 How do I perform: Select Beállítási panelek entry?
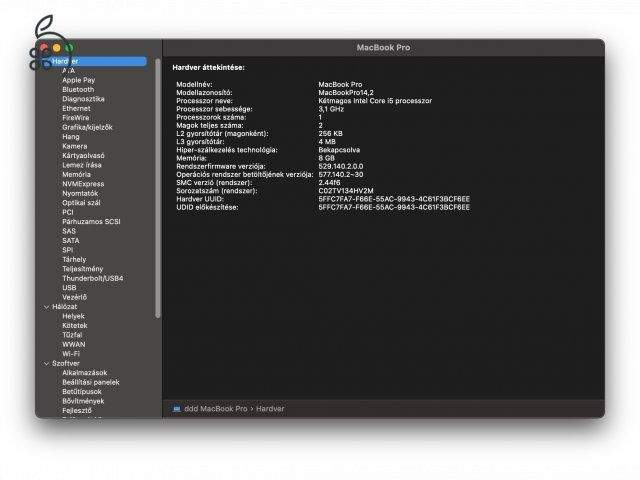91,382
